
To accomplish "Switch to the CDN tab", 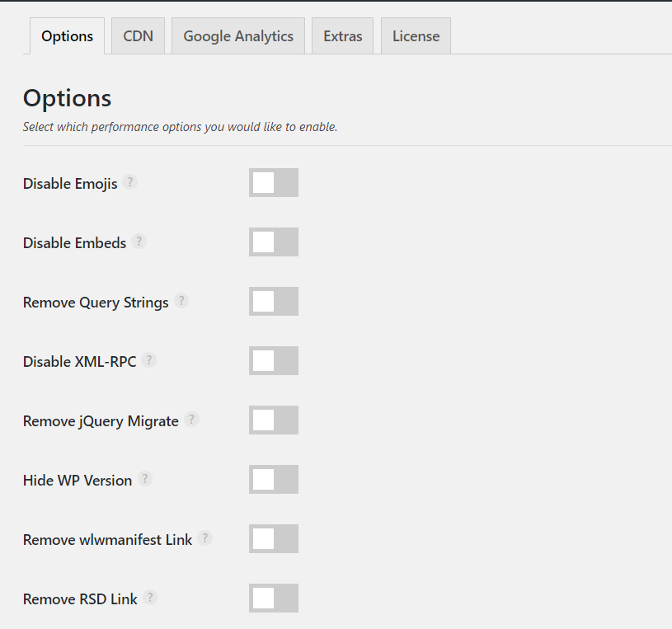I will pyautogui.click(x=138, y=36).
